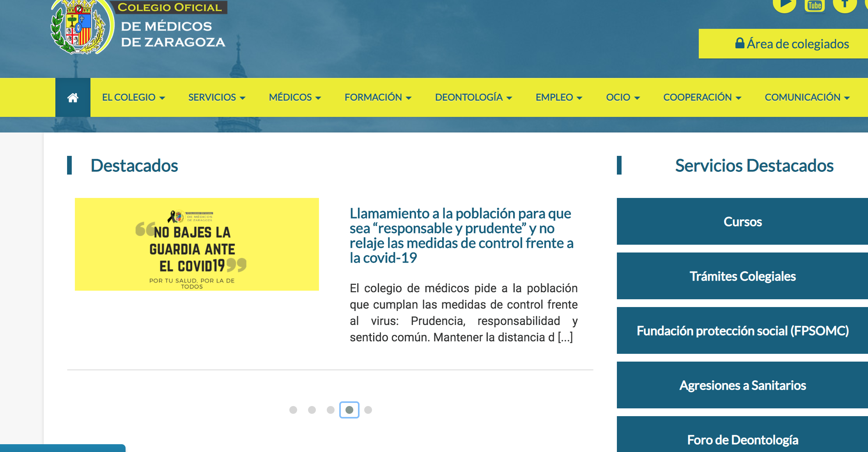Viewport: 868px width, 452px height.
Task: Click the lock icon in Área de colegiados
Action: click(x=739, y=43)
